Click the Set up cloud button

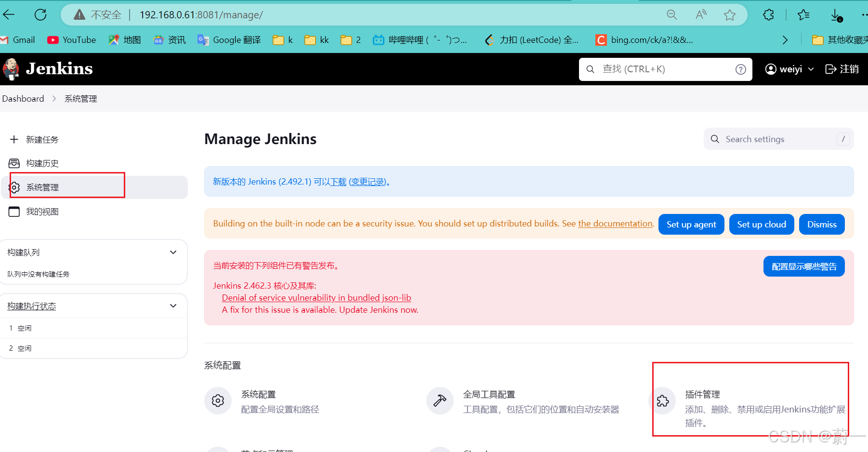pos(762,225)
